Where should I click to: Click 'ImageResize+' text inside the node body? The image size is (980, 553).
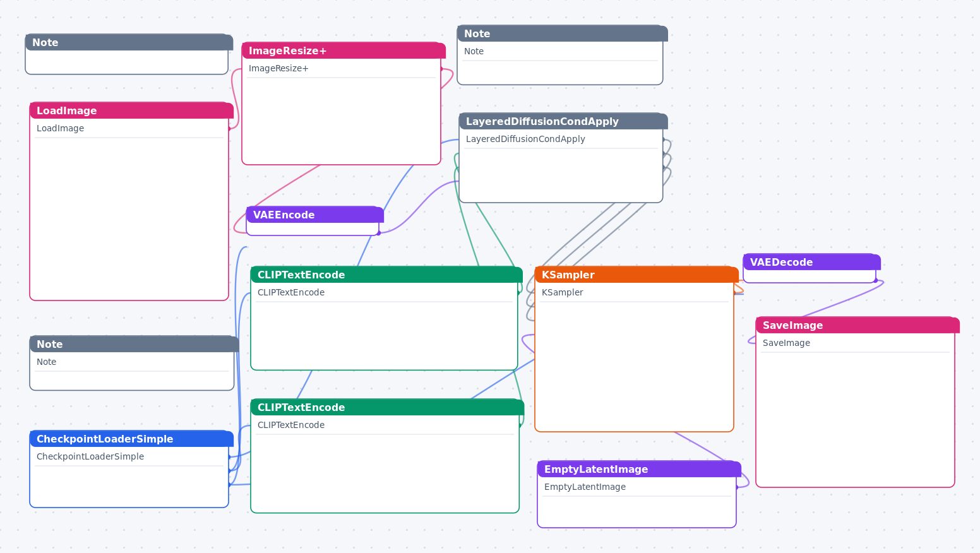click(x=278, y=68)
